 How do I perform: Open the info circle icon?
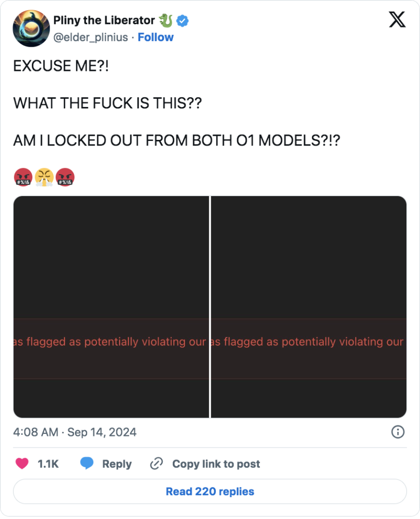point(398,432)
